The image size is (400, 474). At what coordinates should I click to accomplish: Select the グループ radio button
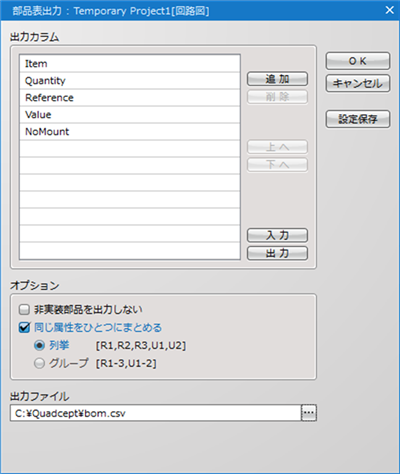click(x=39, y=363)
